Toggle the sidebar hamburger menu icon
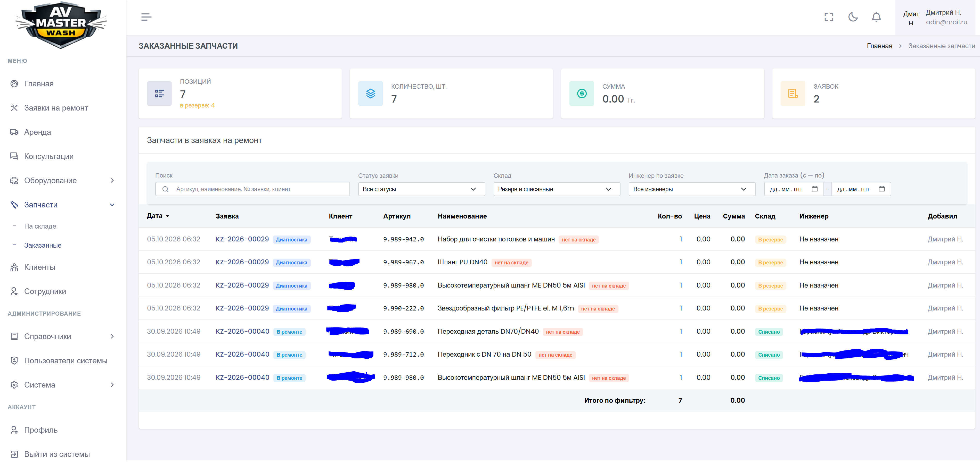Viewport: 980px width, 462px height. [x=146, y=17]
